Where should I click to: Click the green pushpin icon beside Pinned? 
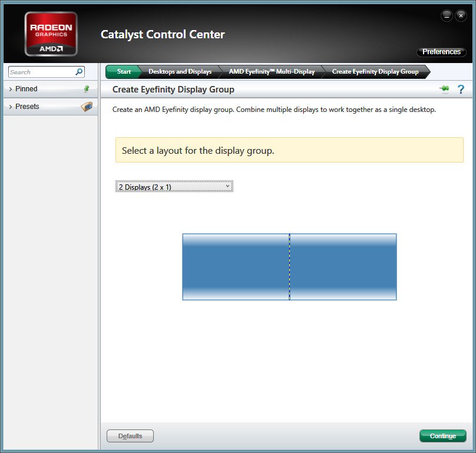coord(87,89)
